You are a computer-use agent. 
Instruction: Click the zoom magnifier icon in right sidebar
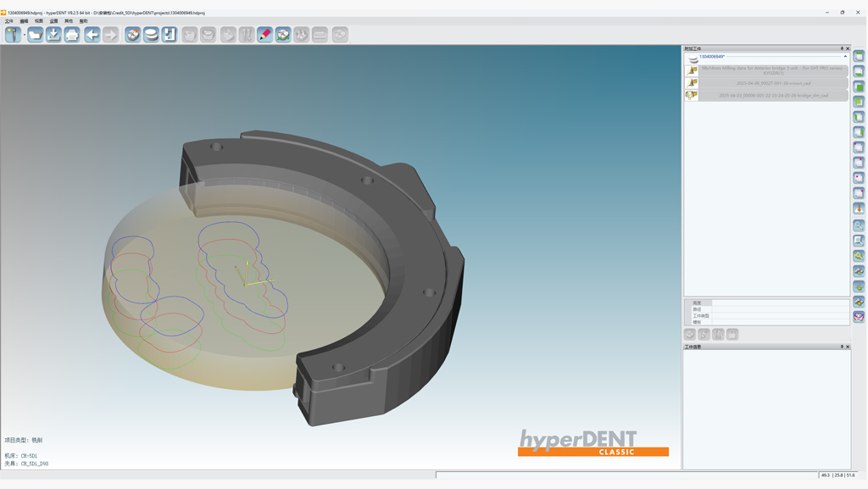tap(859, 225)
